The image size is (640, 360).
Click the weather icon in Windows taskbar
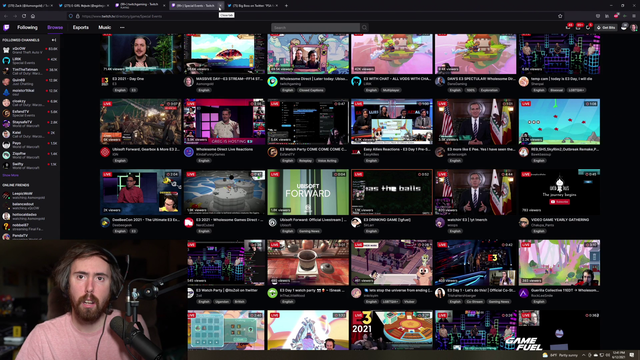pos(545,355)
